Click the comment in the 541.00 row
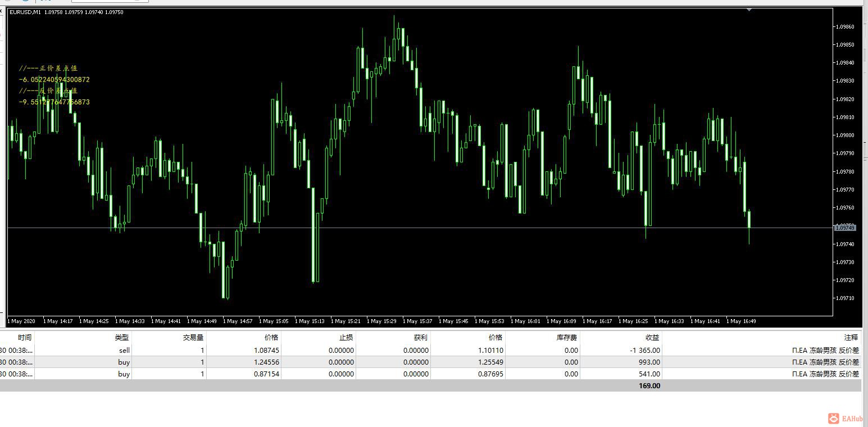The height and width of the screenshot is (427, 868). click(x=825, y=374)
